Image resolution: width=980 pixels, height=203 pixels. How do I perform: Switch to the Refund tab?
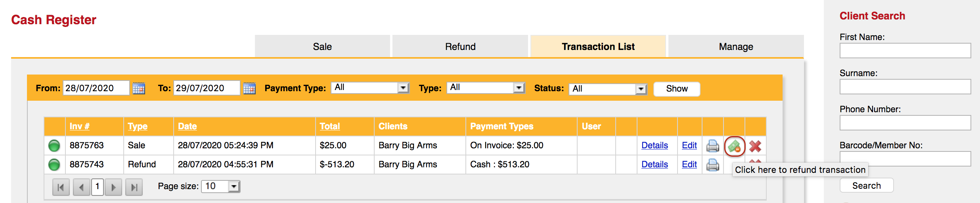click(x=460, y=46)
